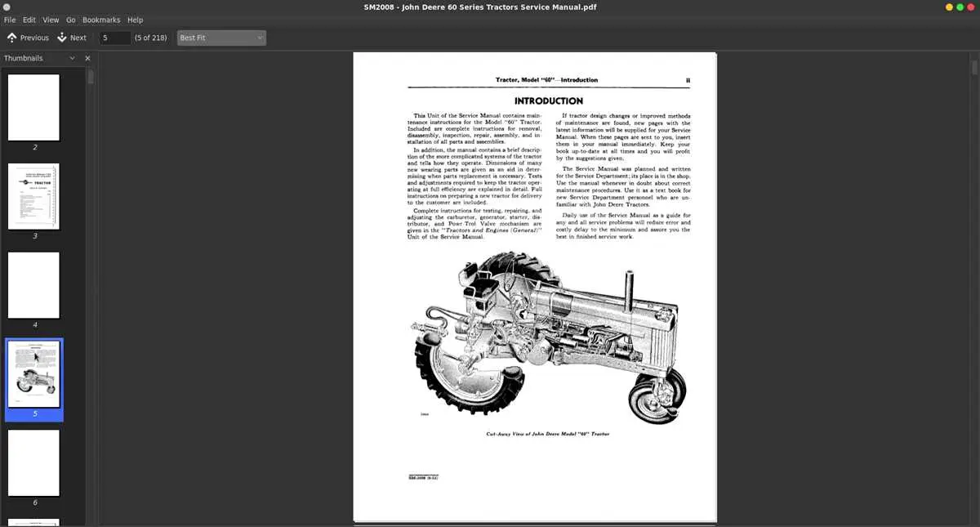The image size is (980, 527).
Task: Click the green maximize window button
Action: click(960, 7)
